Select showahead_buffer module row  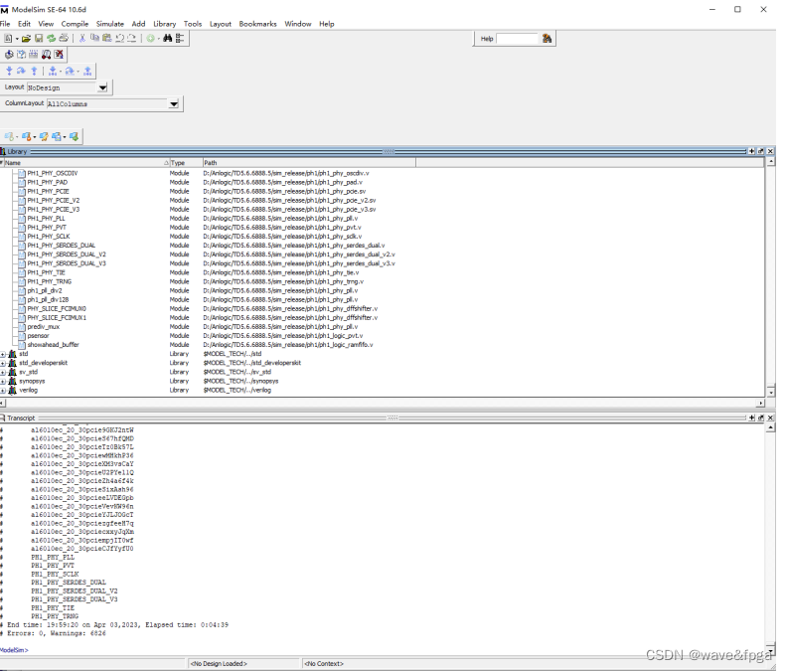point(382,345)
